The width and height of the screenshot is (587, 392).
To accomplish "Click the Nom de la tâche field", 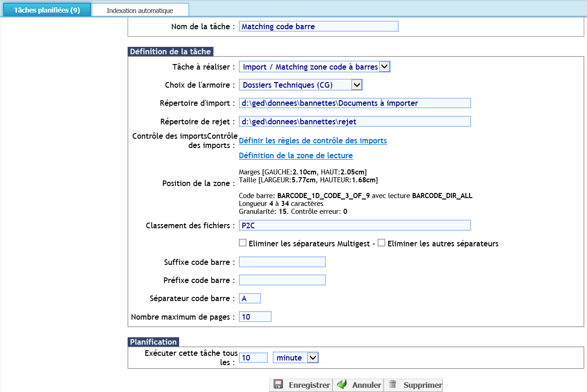I will [x=318, y=26].
